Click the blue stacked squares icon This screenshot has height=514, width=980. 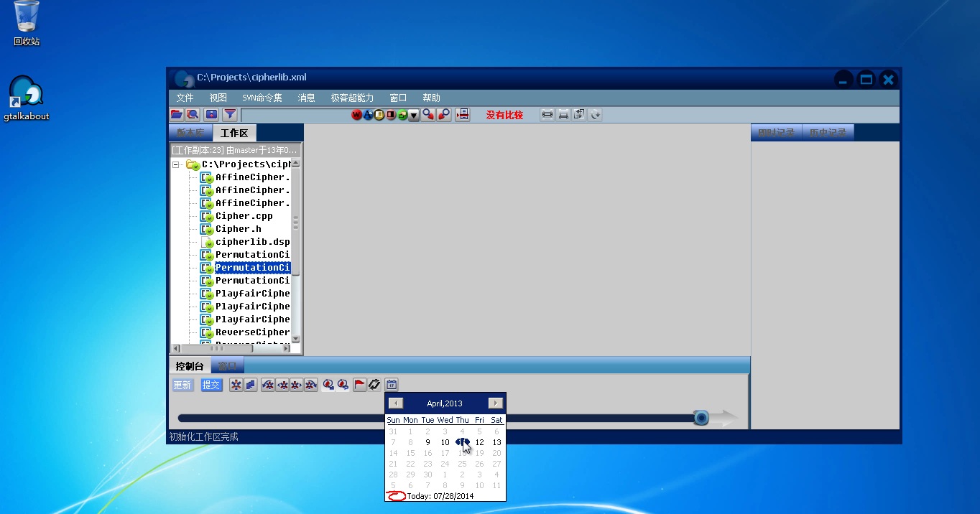point(251,385)
